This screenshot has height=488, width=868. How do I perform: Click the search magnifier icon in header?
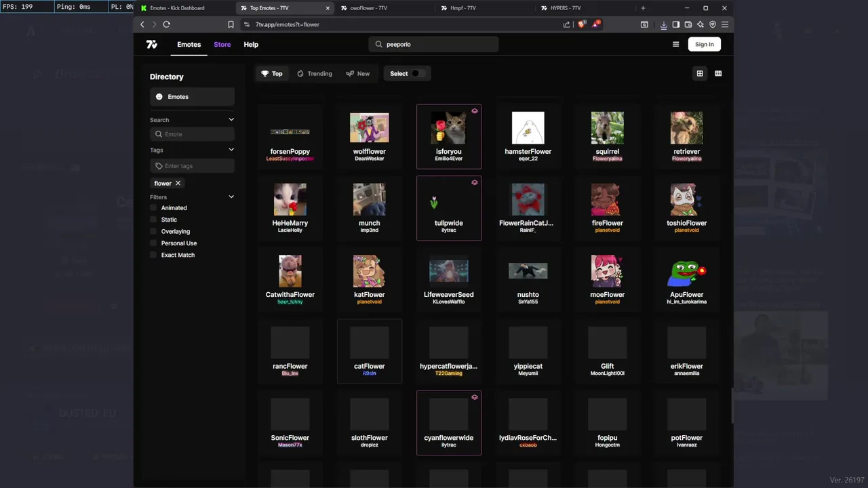point(379,44)
